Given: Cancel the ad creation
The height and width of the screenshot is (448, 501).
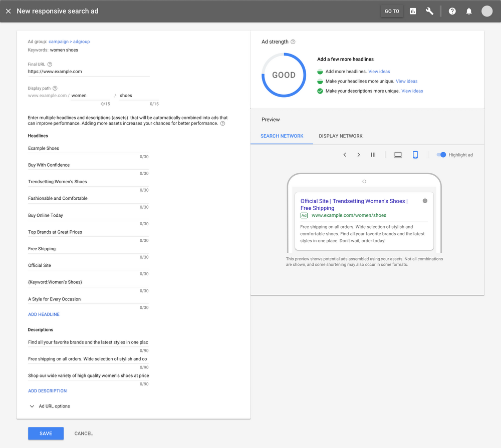Looking at the screenshot, I should (83, 433).
